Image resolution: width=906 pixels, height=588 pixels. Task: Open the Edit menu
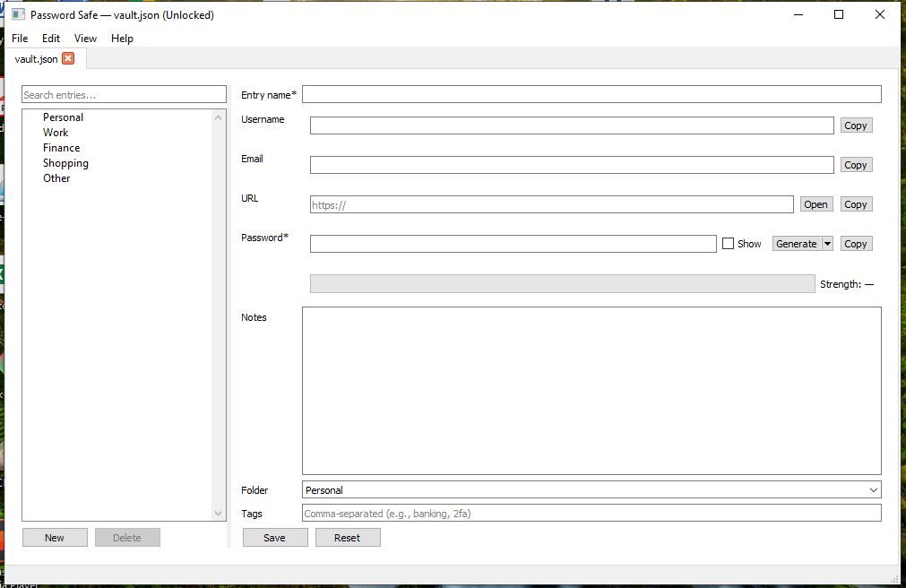[50, 39]
